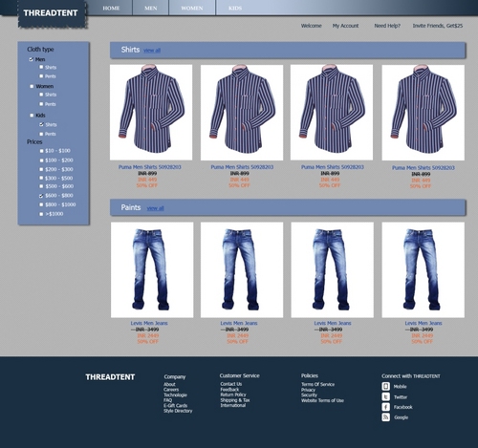The height and width of the screenshot is (448, 478).
Task: Open second Puma Men Shirts 50928203 title link
Action: point(242,167)
